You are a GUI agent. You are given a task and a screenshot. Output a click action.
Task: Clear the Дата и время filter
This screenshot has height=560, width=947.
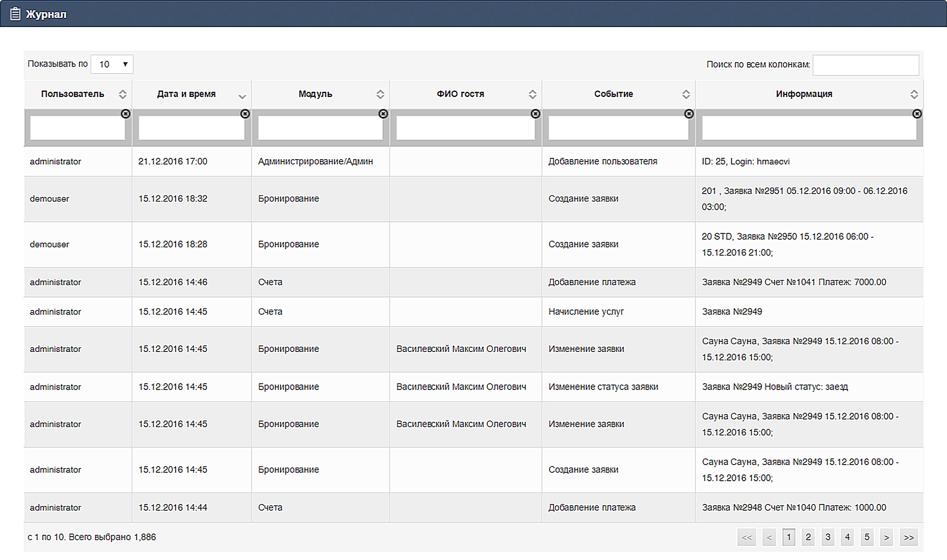(245, 114)
